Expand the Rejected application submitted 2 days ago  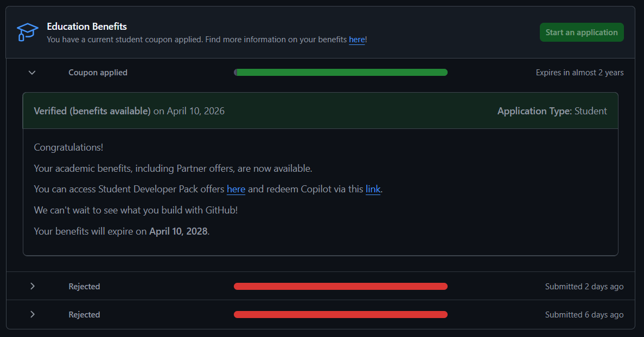pos(32,286)
